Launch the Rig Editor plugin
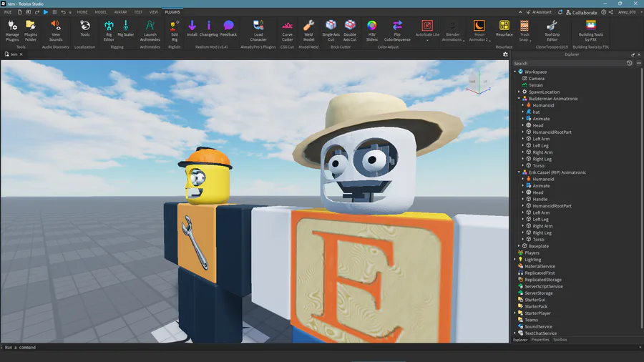This screenshot has height=362, width=644. click(109, 31)
